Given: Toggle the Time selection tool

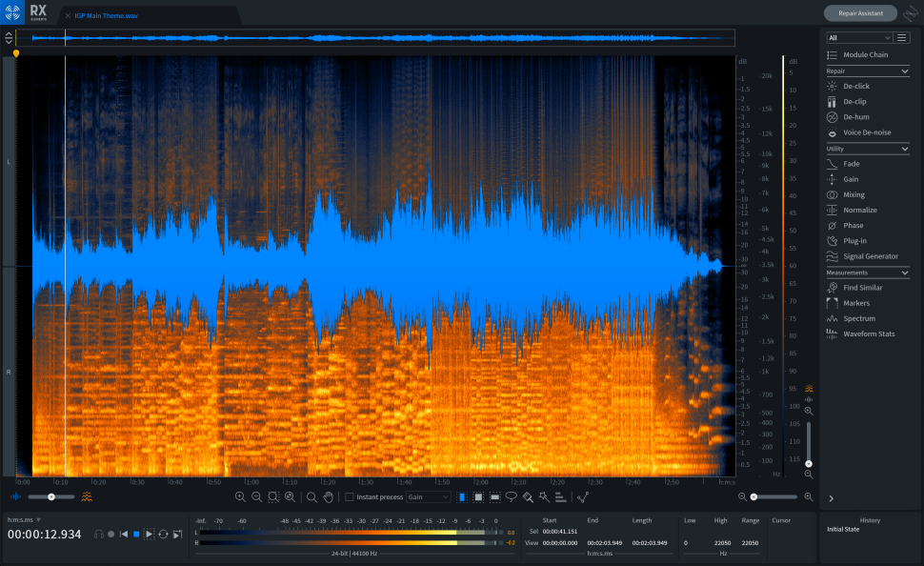Looking at the screenshot, I should (462, 496).
